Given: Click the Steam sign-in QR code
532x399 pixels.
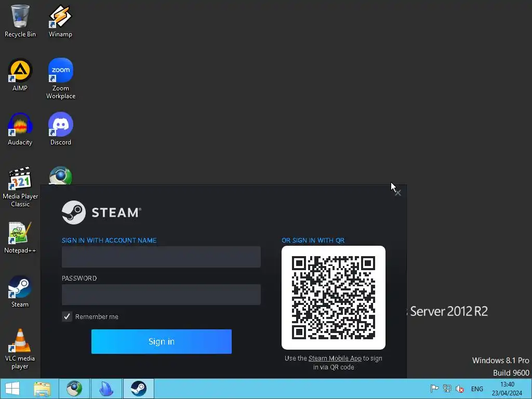Looking at the screenshot, I should point(334,298).
